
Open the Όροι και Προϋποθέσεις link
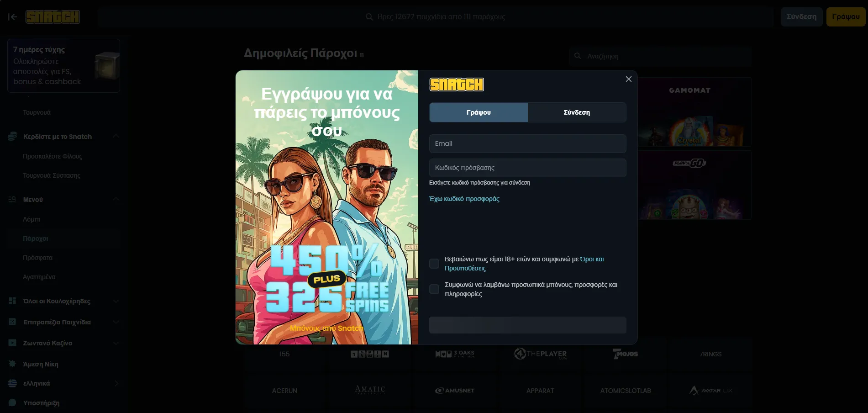524,264
